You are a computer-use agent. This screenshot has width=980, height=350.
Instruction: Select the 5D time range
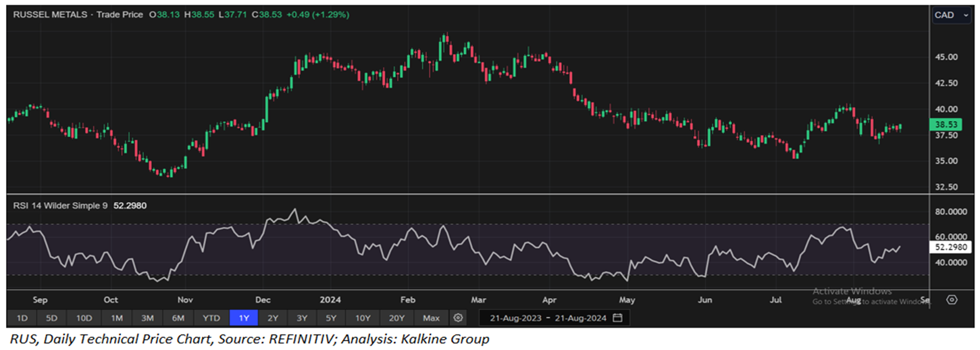(x=52, y=318)
